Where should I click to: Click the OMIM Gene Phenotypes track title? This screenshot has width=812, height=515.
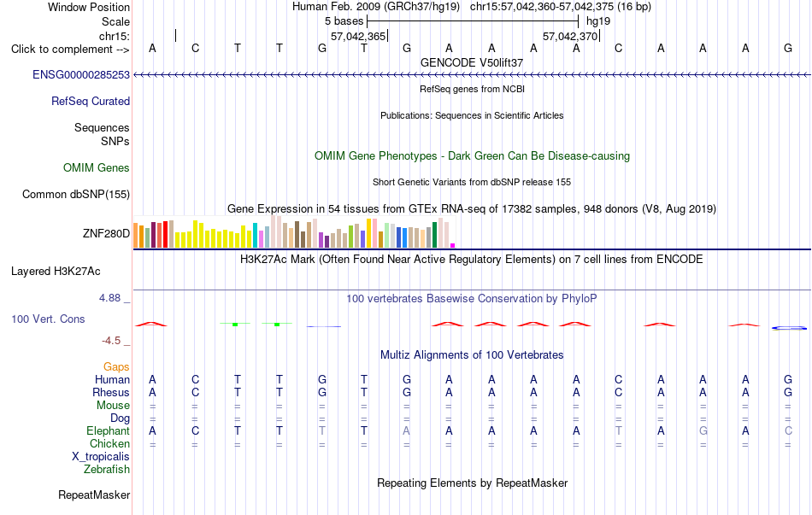tap(472, 155)
